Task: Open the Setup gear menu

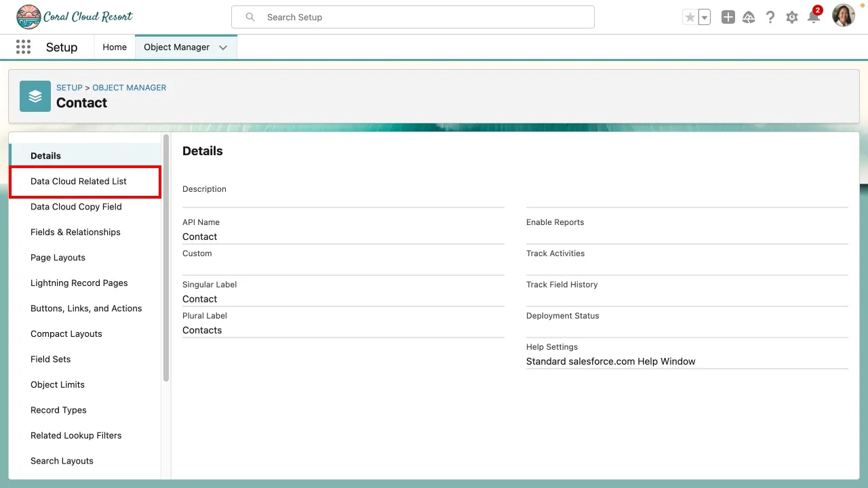Action: point(792,18)
